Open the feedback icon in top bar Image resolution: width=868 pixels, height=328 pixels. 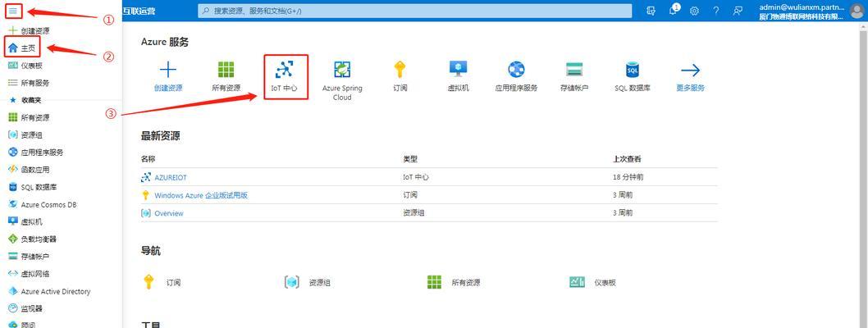(x=738, y=11)
